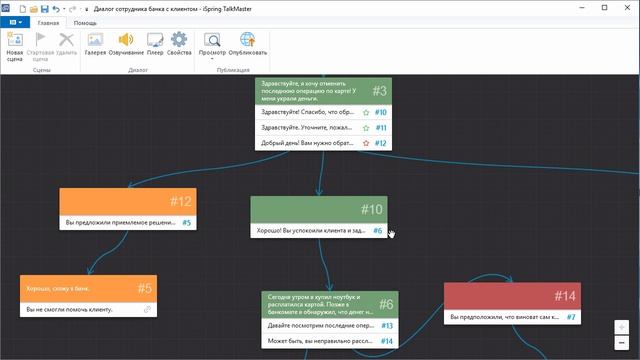Set the Стартовая сцена flag
The width and height of the screenshot is (640, 360).
40,47
